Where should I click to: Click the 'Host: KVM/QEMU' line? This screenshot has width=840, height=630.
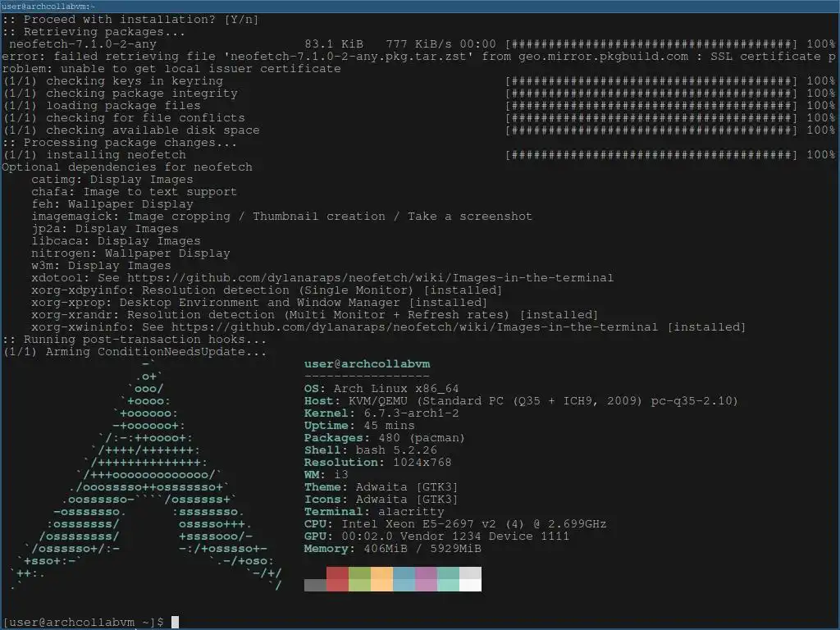tap(521, 400)
